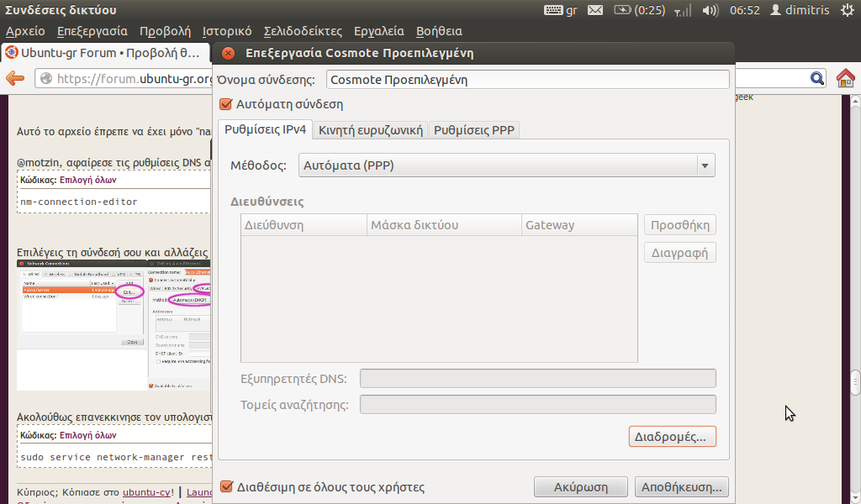Click the search magnifier icon
Image resolution: width=861 pixels, height=504 pixels.
(x=817, y=78)
